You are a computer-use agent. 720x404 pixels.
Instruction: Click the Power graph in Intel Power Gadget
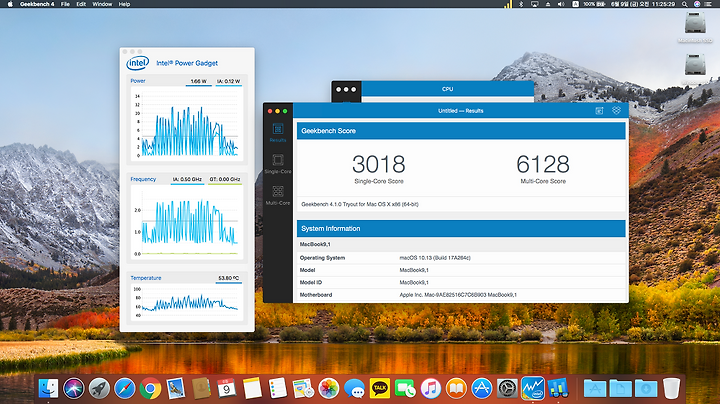tap(187, 125)
